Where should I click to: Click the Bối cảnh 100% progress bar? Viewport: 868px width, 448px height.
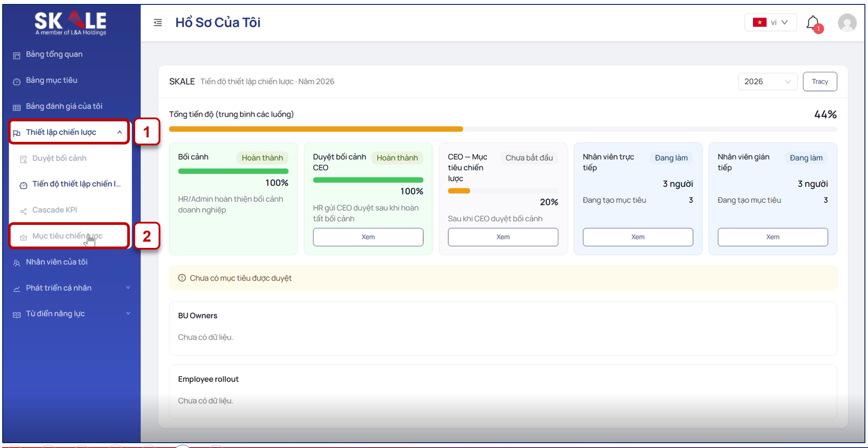233,171
